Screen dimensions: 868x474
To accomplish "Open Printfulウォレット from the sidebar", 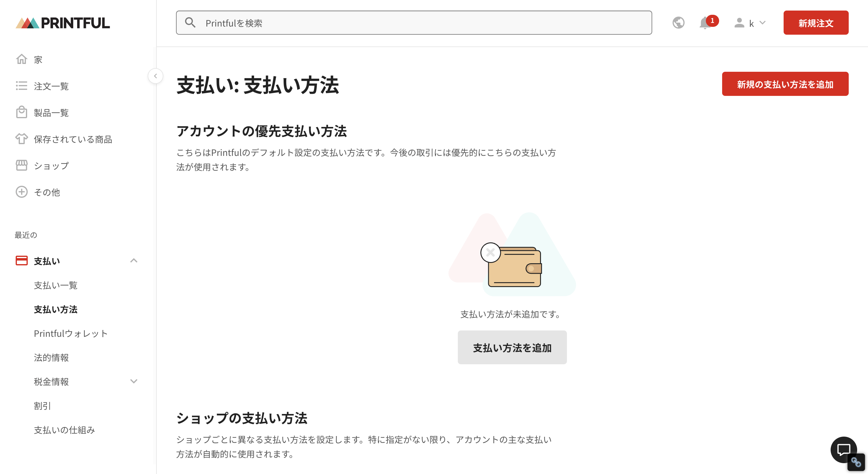I will (x=71, y=333).
